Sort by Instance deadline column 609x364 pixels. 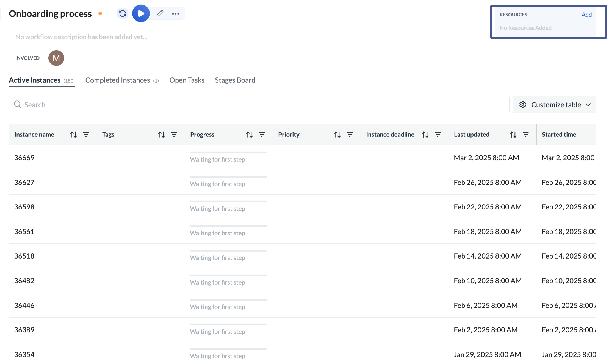[x=425, y=135]
